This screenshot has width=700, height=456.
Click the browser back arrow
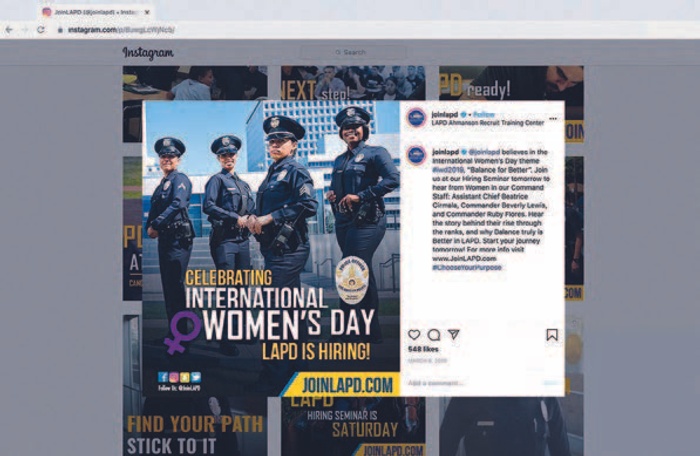click(9, 29)
